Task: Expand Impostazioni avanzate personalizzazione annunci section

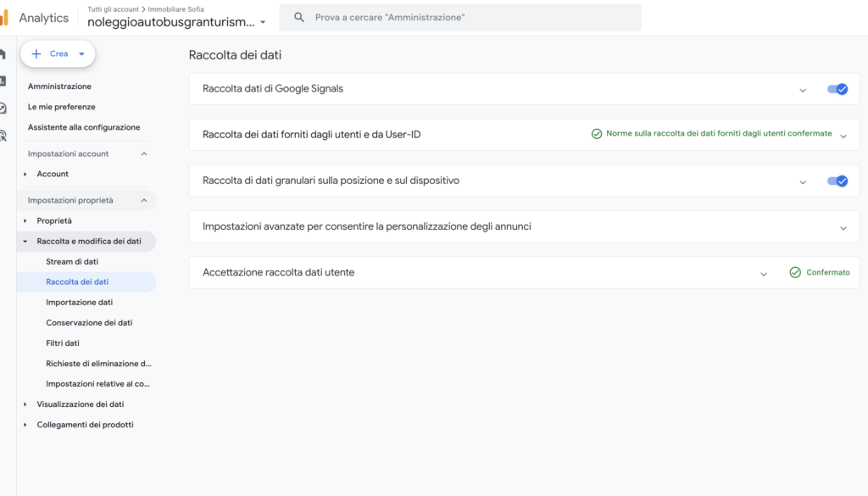Action: click(x=843, y=227)
